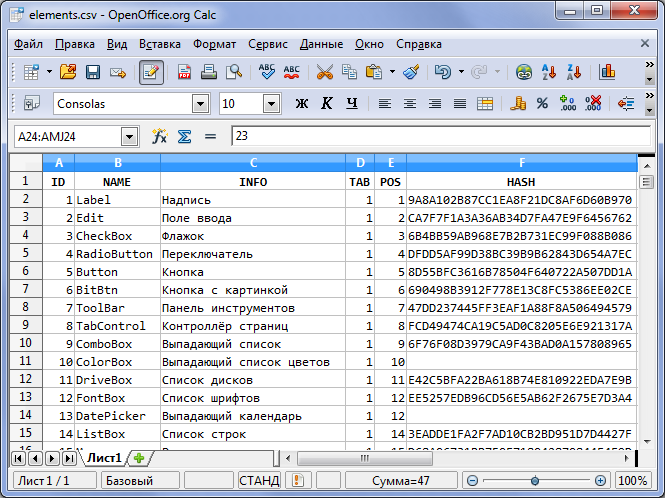This screenshot has height=498, width=665.
Task: Export directly as PDF
Action: [x=185, y=72]
